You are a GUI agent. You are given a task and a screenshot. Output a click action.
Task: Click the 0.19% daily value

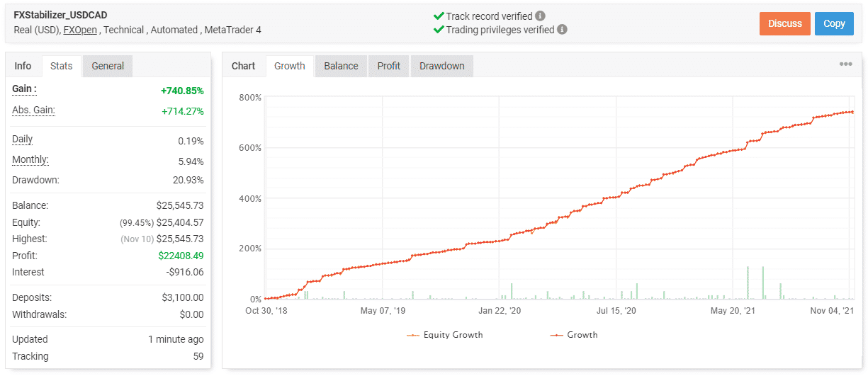(x=191, y=141)
